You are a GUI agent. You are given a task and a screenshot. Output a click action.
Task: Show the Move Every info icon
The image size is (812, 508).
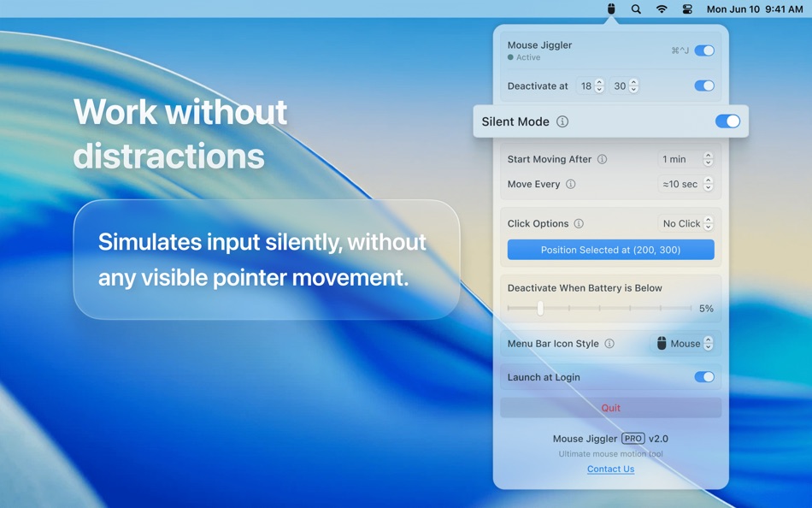[x=570, y=184]
